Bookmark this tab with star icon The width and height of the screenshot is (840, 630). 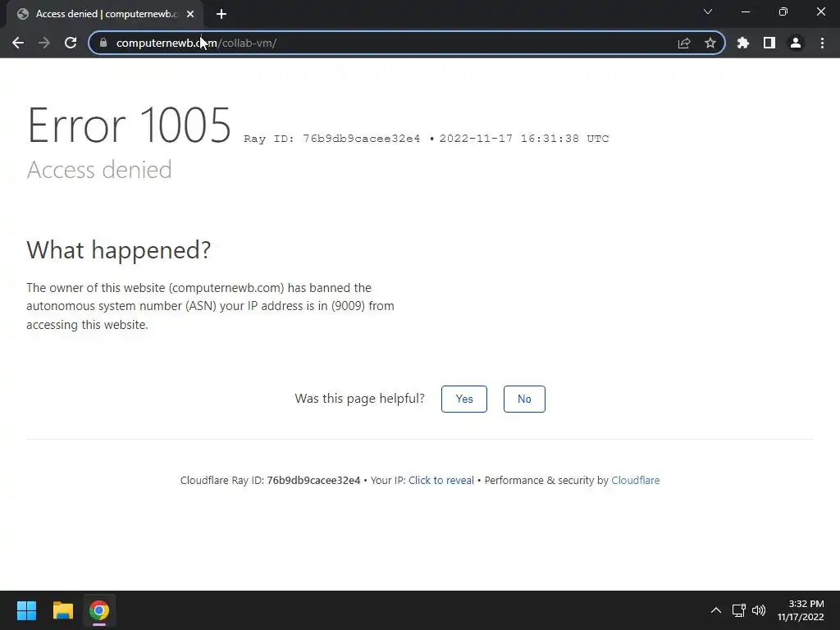click(710, 43)
